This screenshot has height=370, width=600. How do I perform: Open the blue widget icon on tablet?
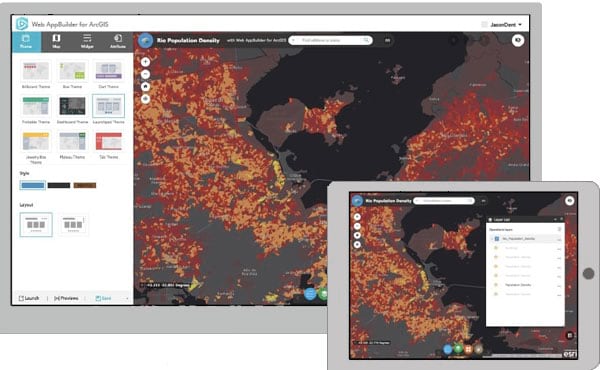(x=448, y=349)
